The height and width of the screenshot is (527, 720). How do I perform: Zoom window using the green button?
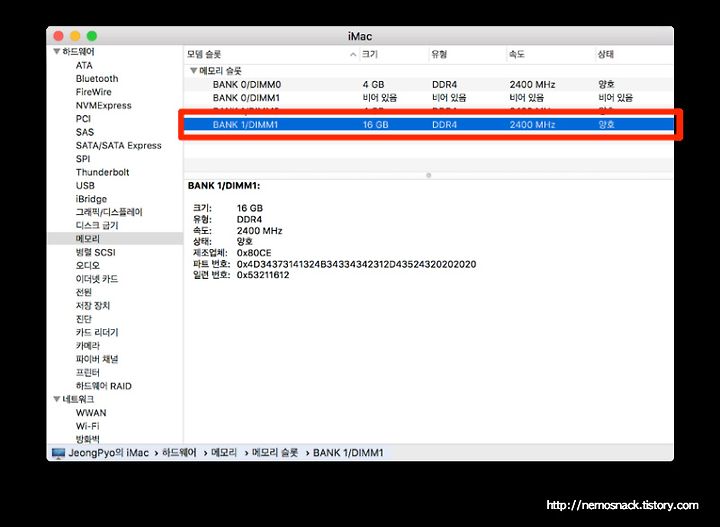pyautogui.click(x=92, y=36)
